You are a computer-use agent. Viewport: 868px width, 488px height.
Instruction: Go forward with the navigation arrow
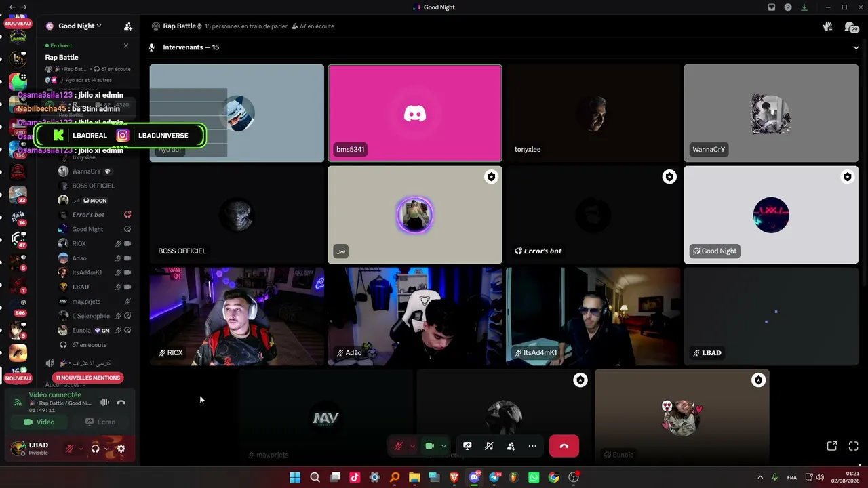pyautogui.click(x=24, y=7)
